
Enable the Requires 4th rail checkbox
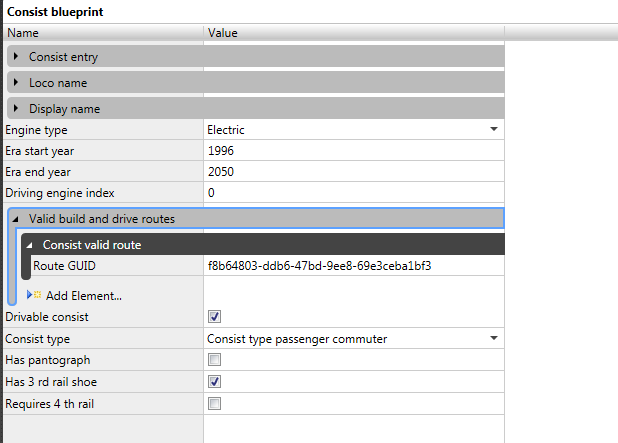tap(214, 404)
